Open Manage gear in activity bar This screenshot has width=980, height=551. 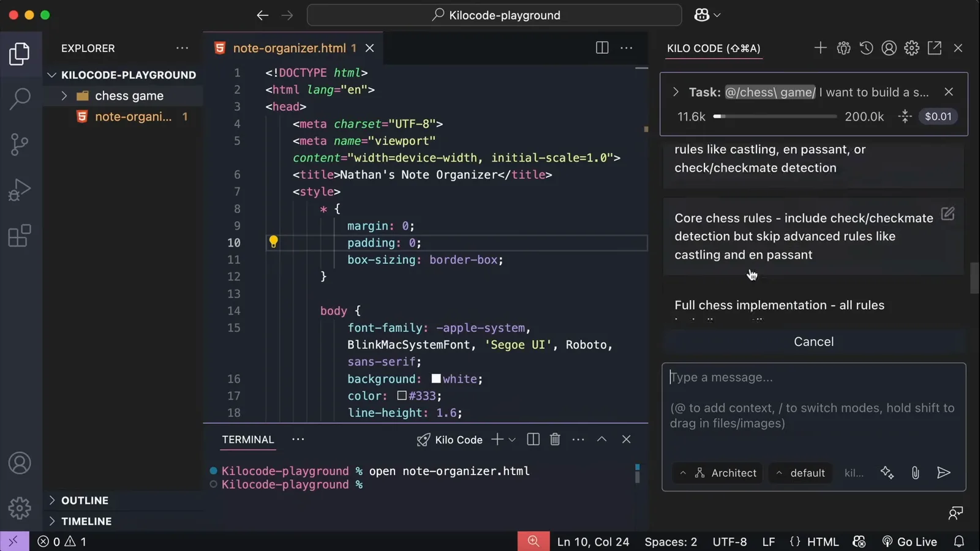tap(20, 508)
